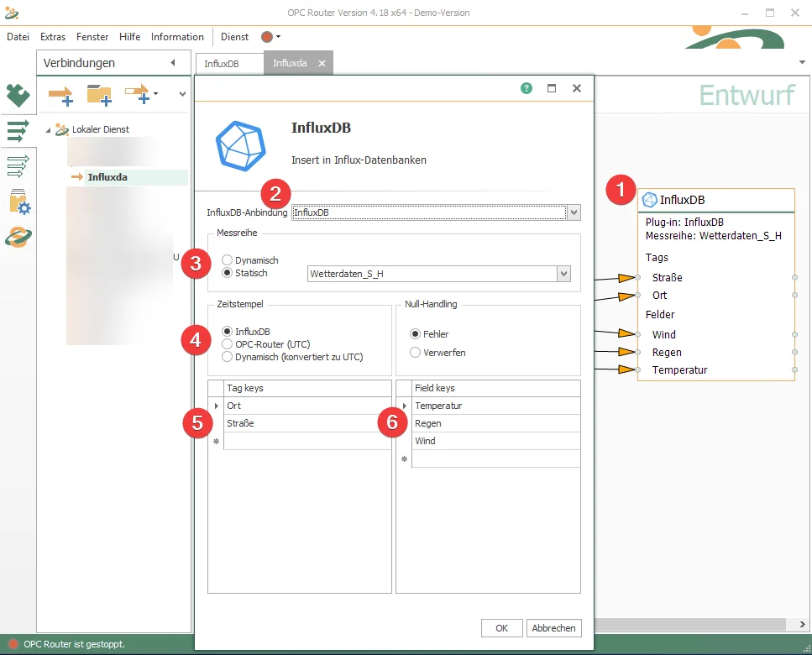Switch to the Influxda tab
The height and width of the screenshot is (655, 812).
tap(290, 63)
